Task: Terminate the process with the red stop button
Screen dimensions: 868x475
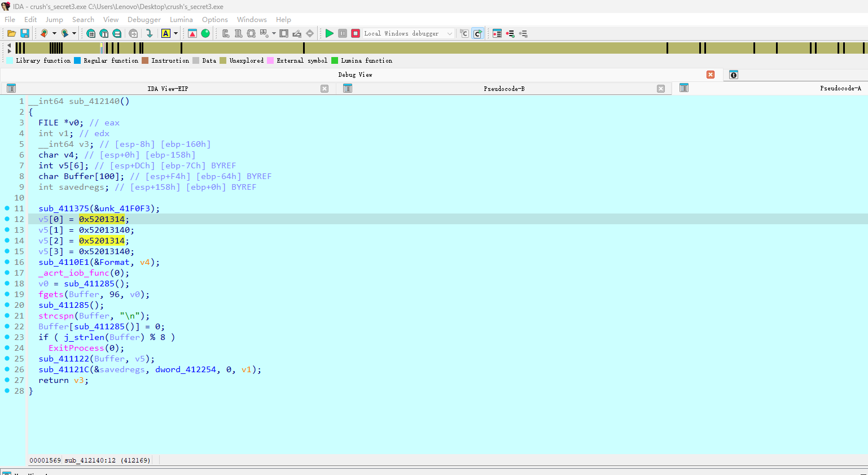Action: (356, 34)
